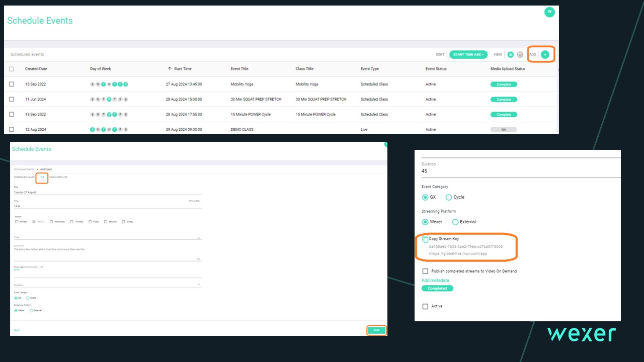This screenshot has width=644, height=362.
Task: Click the Save button
Action: point(376,330)
